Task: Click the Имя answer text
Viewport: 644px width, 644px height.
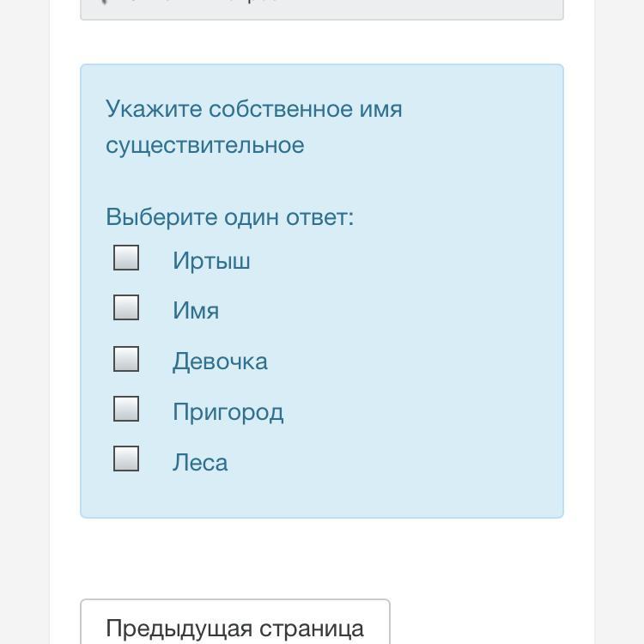Action: (x=196, y=311)
